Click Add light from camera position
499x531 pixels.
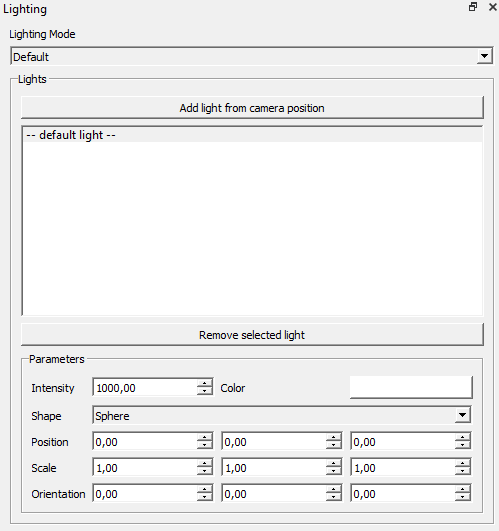click(252, 108)
